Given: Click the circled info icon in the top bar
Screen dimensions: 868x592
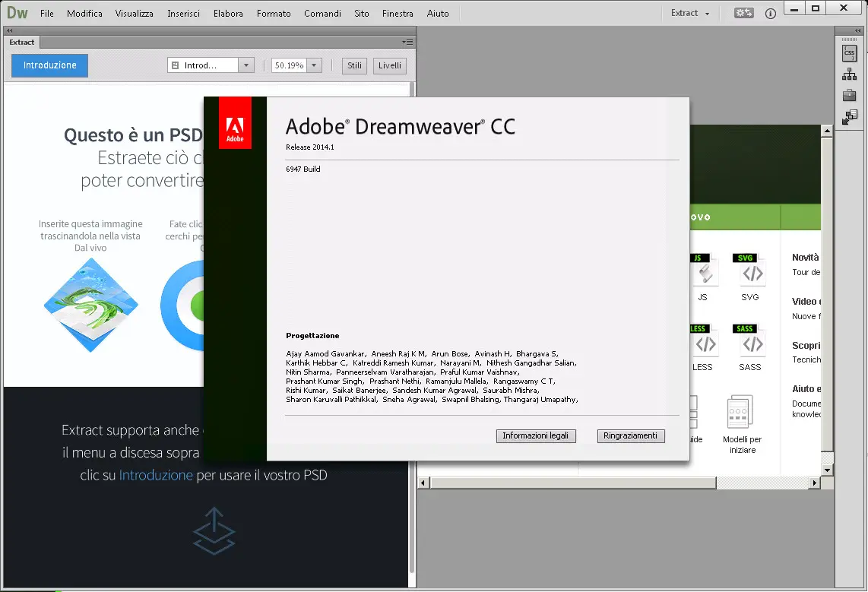Looking at the screenshot, I should [x=771, y=13].
